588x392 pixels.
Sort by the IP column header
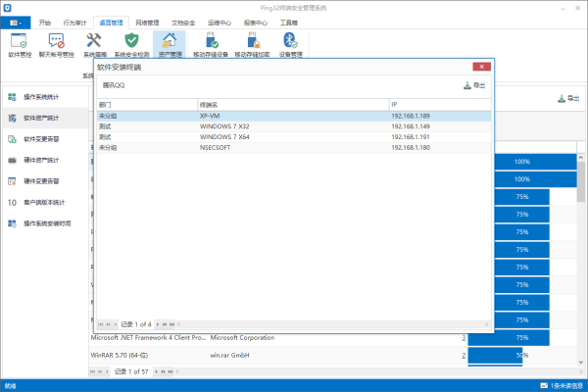click(x=440, y=105)
